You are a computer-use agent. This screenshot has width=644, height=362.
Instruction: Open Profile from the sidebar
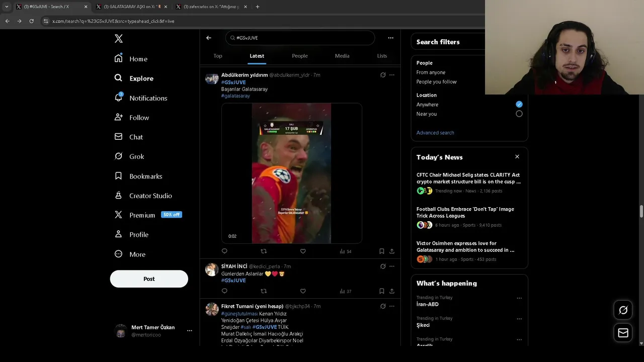click(131, 235)
